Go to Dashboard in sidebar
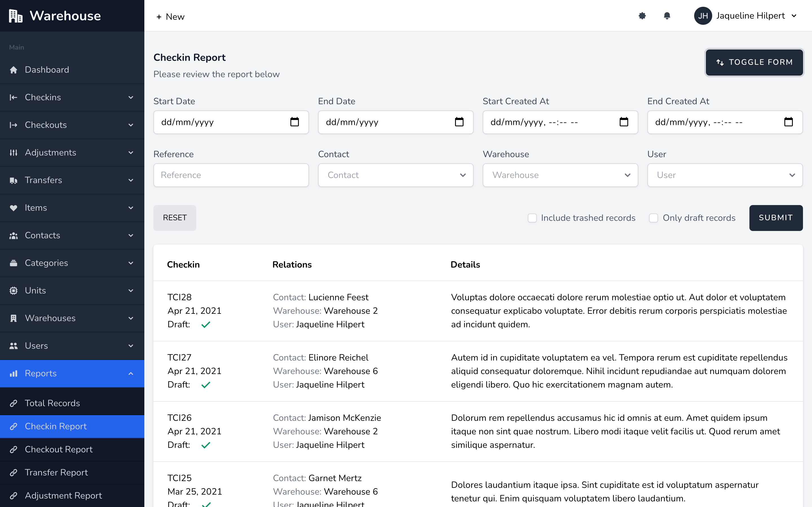The width and height of the screenshot is (812, 507). point(47,70)
